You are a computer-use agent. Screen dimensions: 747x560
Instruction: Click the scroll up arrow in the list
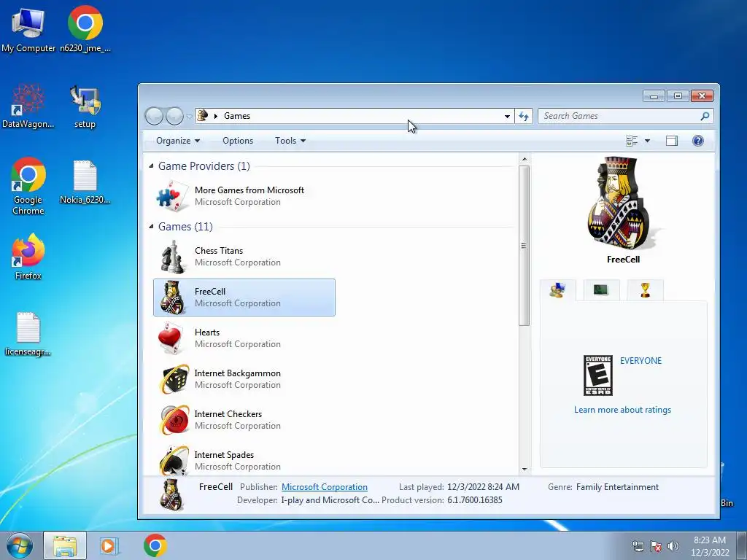coord(524,159)
